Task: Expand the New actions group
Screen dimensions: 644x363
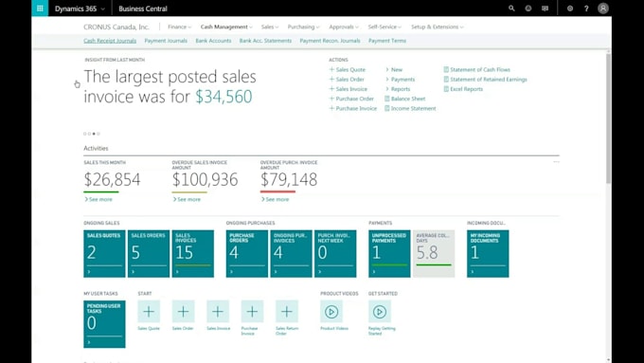Action: (x=394, y=69)
